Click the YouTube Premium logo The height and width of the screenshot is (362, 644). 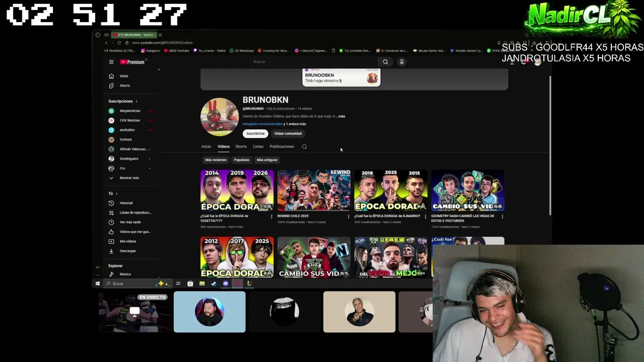click(132, 62)
